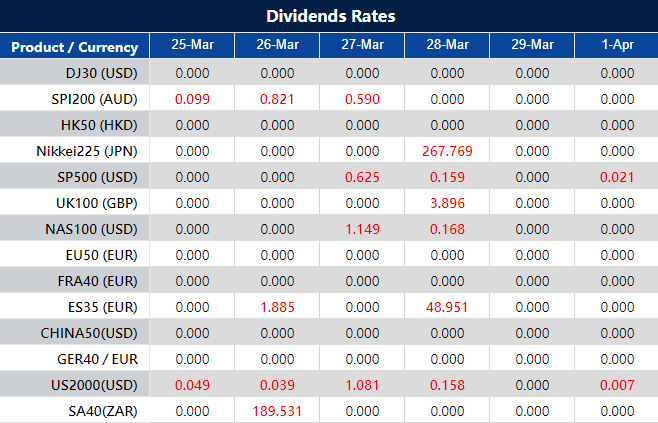This screenshot has height=423, width=658.
Task: Click the SPI200 value 0.821
Action: [x=277, y=99]
